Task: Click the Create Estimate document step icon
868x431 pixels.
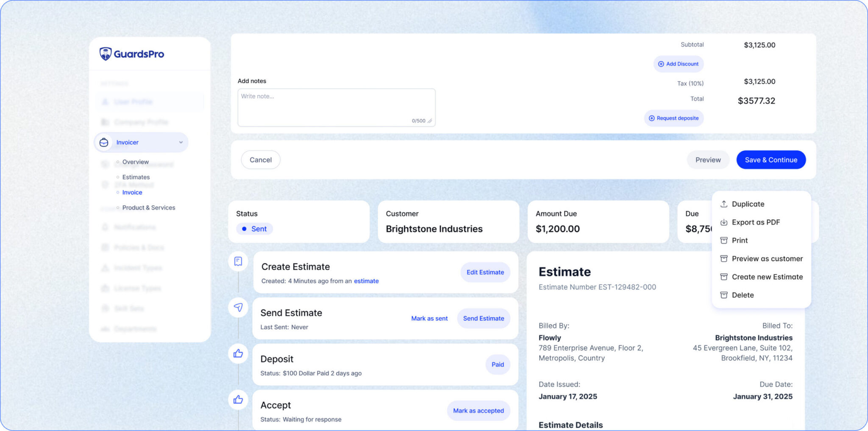Action: click(x=238, y=261)
